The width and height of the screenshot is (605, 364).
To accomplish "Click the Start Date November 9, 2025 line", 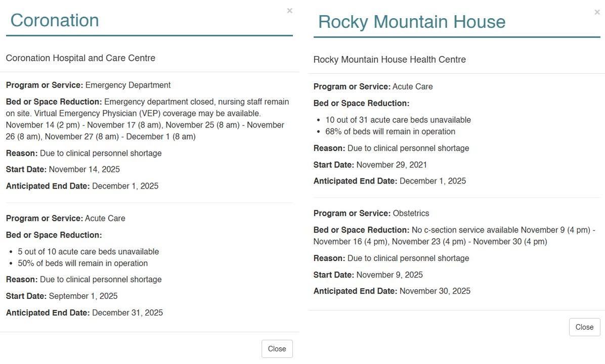I will point(368,275).
